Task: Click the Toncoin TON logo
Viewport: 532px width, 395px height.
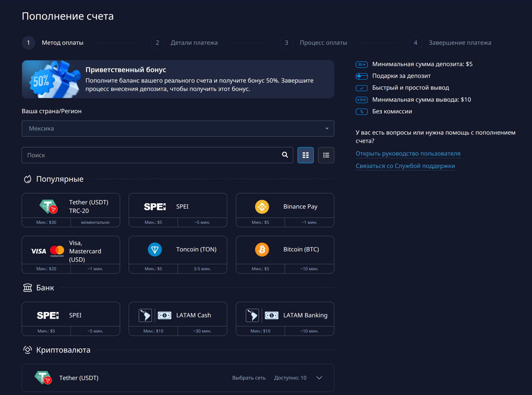Action: (x=155, y=249)
